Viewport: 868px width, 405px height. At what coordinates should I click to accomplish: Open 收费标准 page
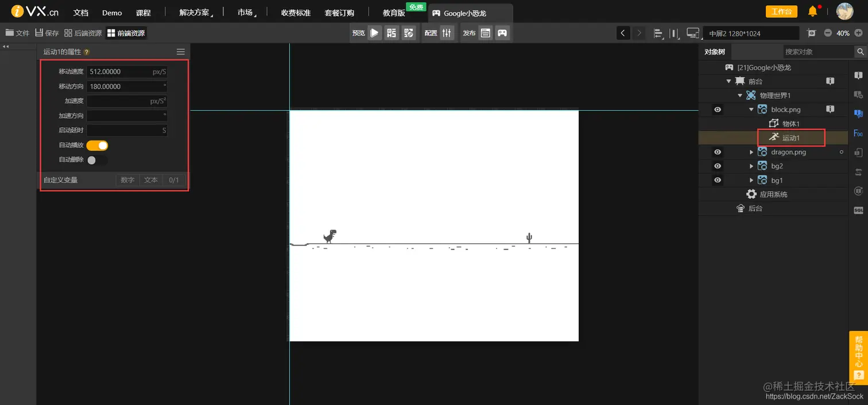[296, 13]
